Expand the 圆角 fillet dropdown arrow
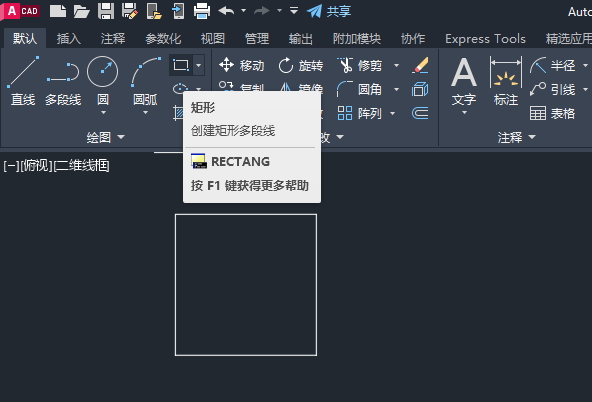592x402 pixels. (396, 89)
